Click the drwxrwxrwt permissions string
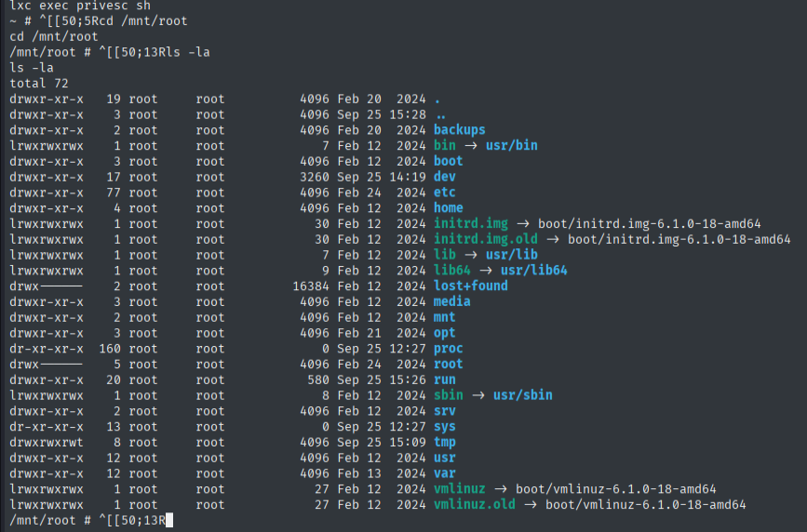The width and height of the screenshot is (807, 532). coord(47,443)
